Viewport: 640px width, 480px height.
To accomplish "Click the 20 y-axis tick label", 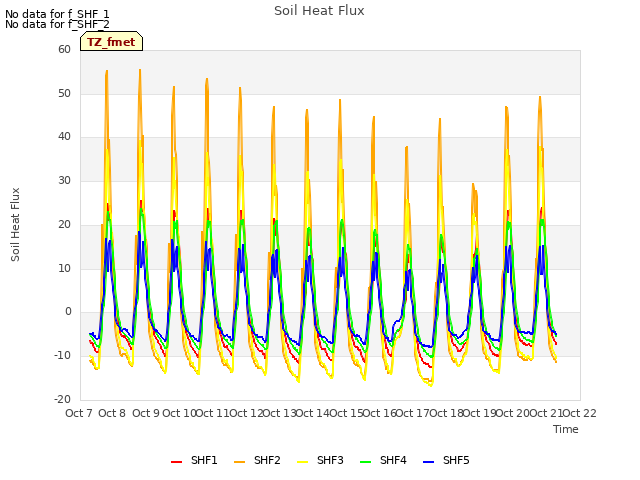I will (64, 224).
